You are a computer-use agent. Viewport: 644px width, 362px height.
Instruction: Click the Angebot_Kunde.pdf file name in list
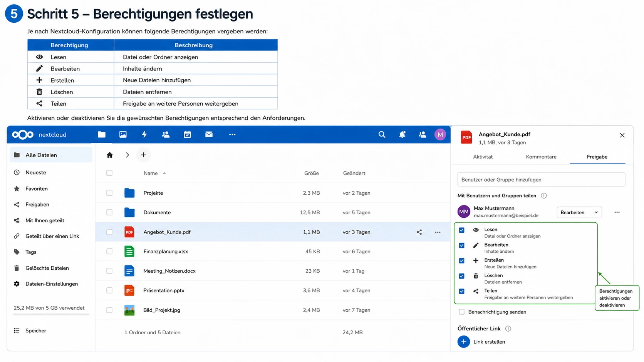pos(167,232)
